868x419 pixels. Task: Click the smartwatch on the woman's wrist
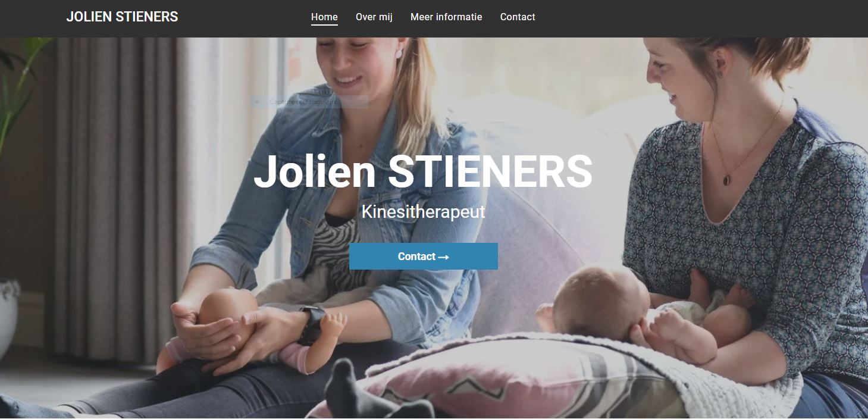pyautogui.click(x=312, y=324)
